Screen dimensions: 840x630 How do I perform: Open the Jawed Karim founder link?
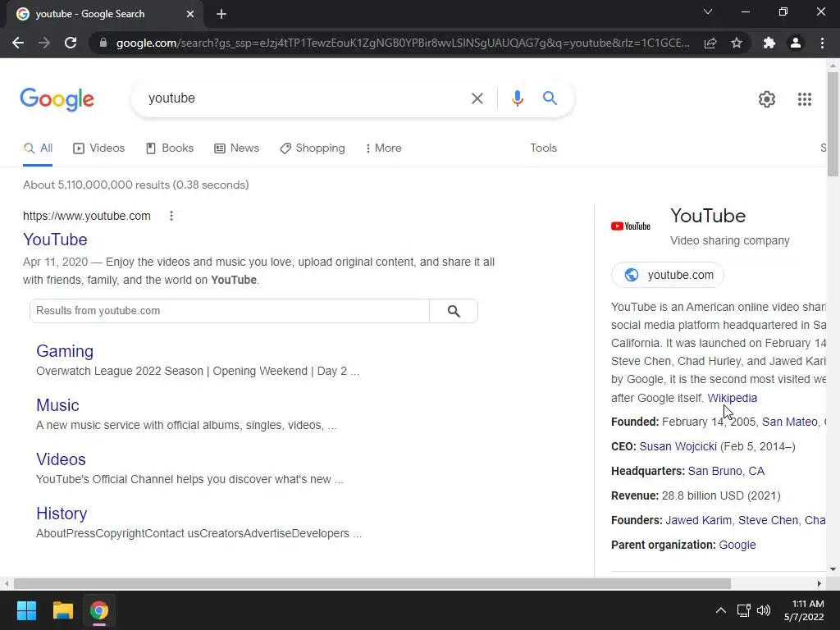(x=699, y=521)
